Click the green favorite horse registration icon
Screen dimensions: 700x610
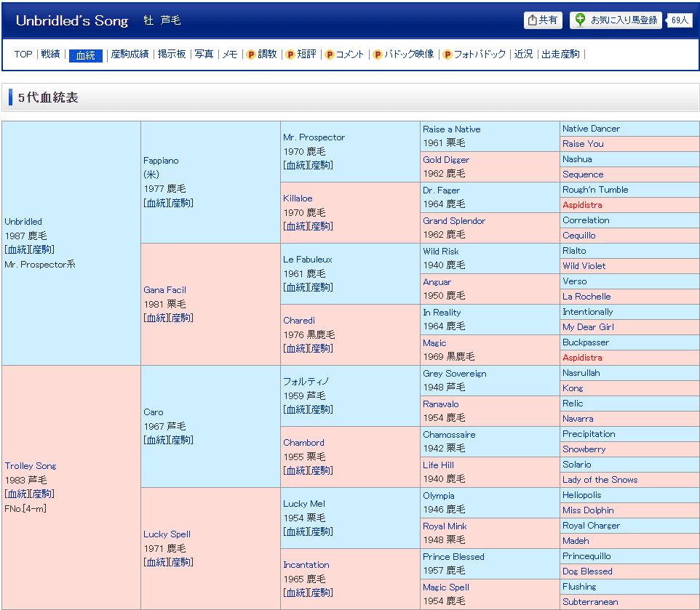[580, 20]
